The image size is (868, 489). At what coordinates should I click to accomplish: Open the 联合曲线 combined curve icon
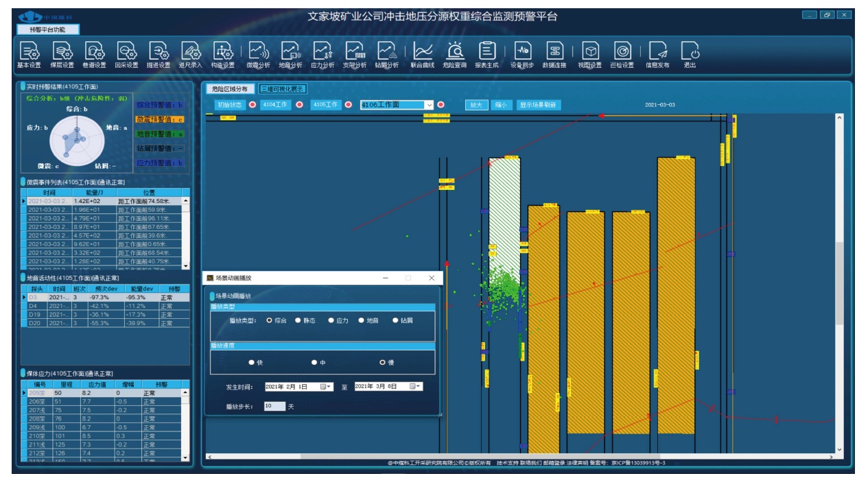coord(423,51)
